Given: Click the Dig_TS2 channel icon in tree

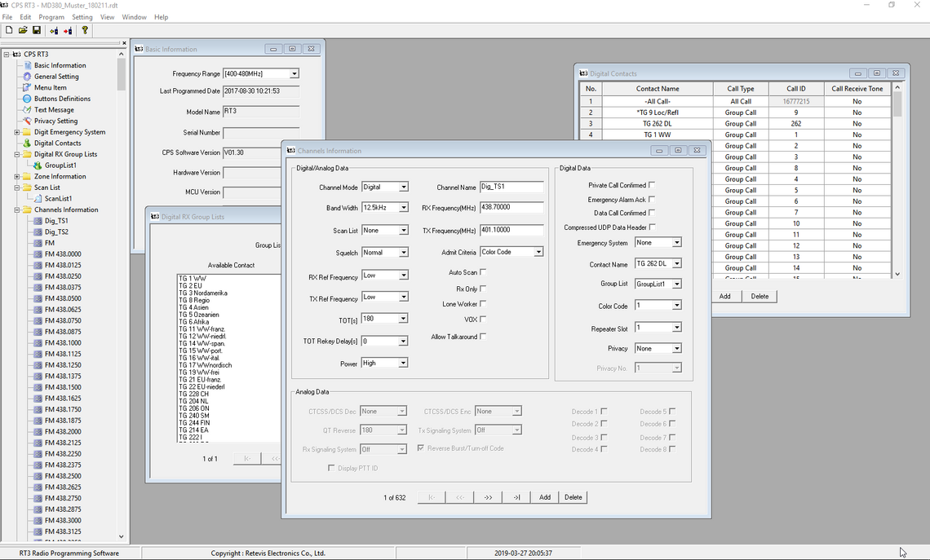Looking at the screenshot, I should 38,231.
